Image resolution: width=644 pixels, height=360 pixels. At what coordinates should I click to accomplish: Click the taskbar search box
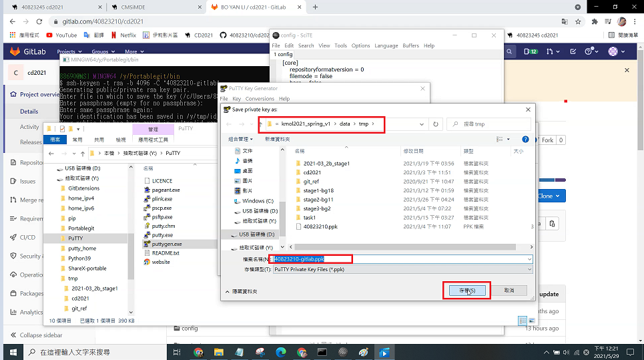point(95,352)
